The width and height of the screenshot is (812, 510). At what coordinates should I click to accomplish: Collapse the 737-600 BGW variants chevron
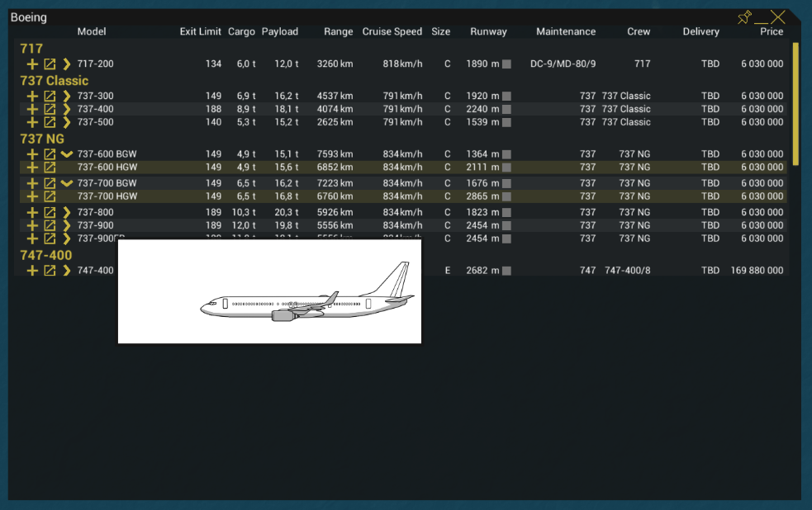66,154
